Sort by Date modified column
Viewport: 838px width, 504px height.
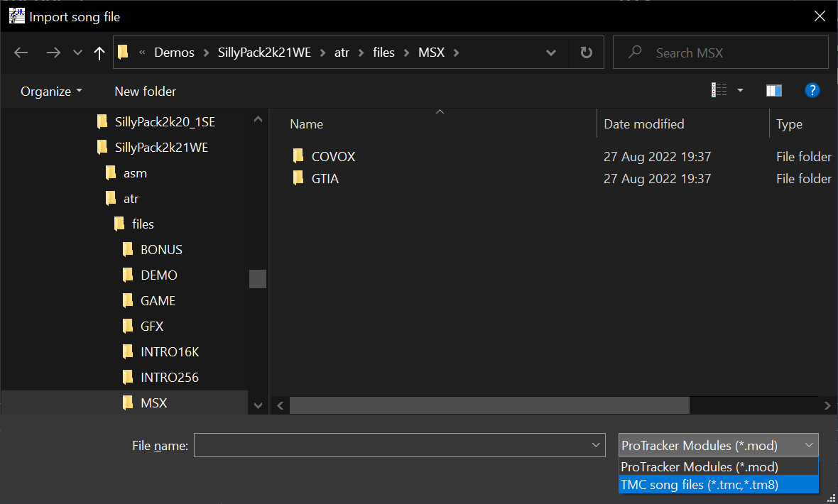point(643,124)
